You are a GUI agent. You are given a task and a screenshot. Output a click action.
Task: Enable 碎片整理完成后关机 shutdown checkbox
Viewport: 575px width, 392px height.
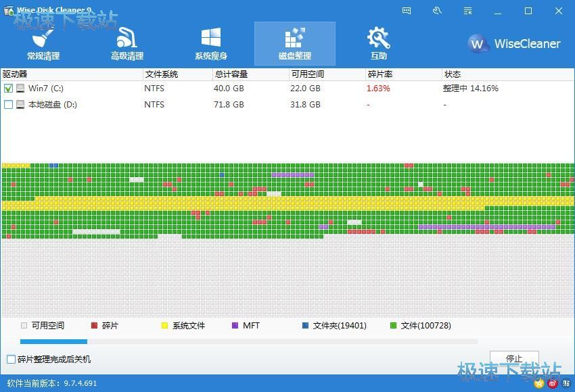[x=11, y=360]
